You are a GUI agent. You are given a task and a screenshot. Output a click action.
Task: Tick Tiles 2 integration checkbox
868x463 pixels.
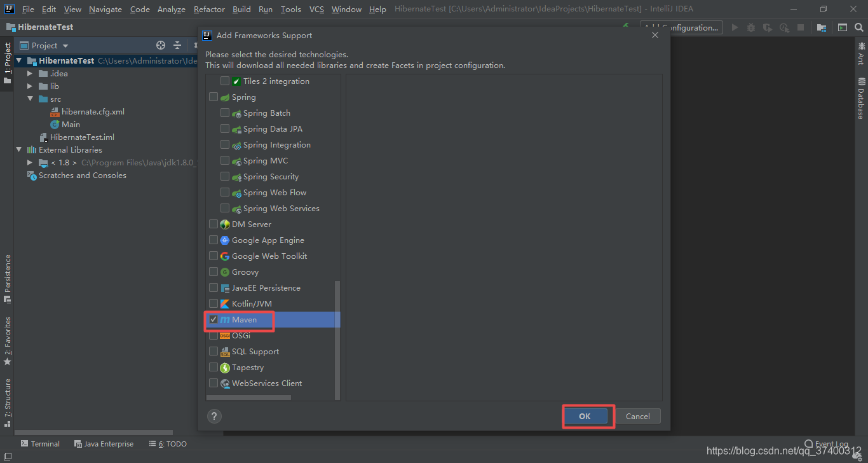click(x=225, y=81)
